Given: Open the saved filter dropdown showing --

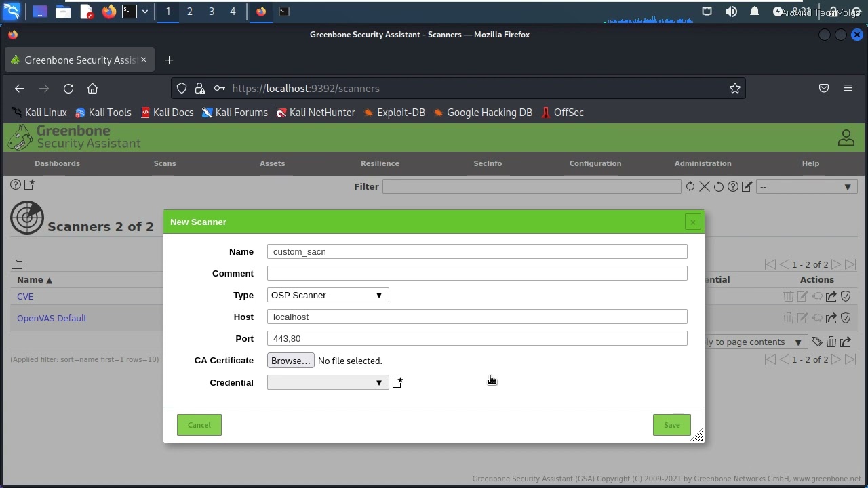Looking at the screenshot, I should pyautogui.click(x=806, y=186).
